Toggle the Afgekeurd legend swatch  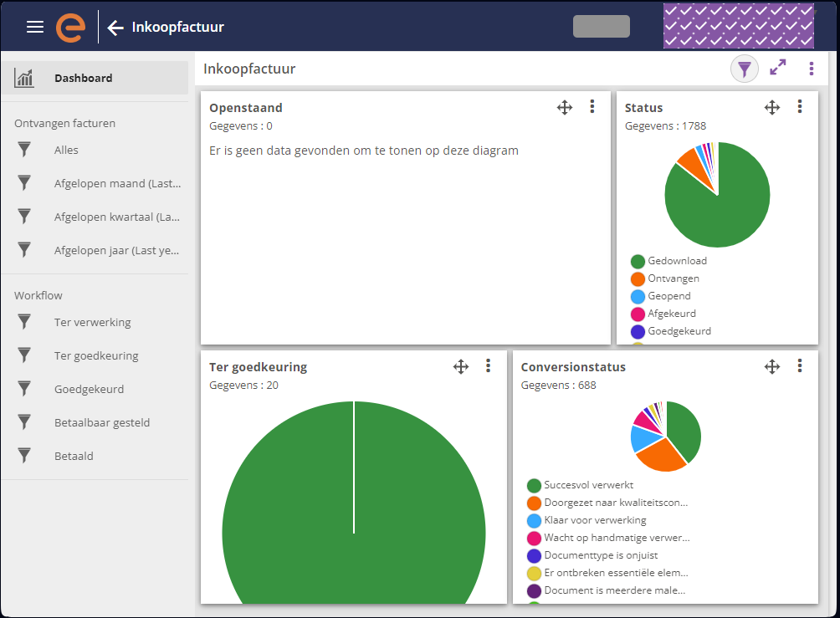tap(638, 314)
